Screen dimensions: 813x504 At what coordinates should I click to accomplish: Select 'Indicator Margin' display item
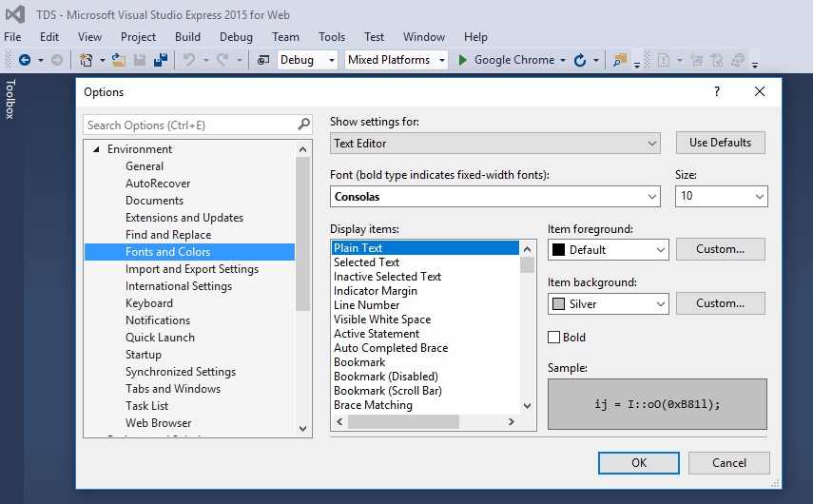pyautogui.click(x=376, y=291)
